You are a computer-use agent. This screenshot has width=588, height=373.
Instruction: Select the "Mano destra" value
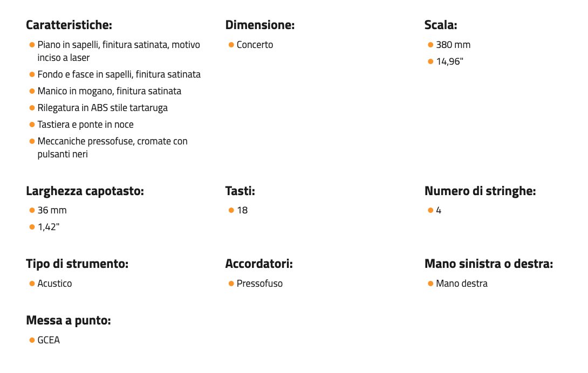coord(461,284)
